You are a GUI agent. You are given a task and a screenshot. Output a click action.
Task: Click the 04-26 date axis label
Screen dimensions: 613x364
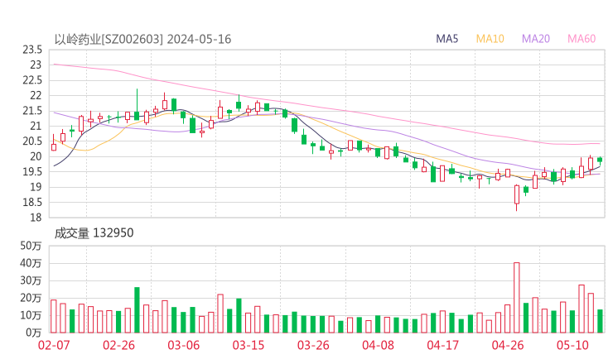[x=508, y=345]
